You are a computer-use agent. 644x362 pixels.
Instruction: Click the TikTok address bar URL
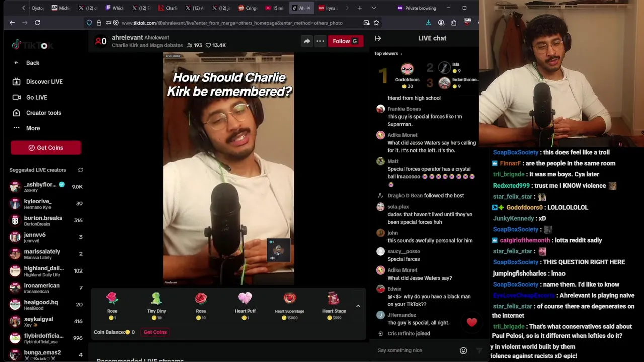(232, 23)
